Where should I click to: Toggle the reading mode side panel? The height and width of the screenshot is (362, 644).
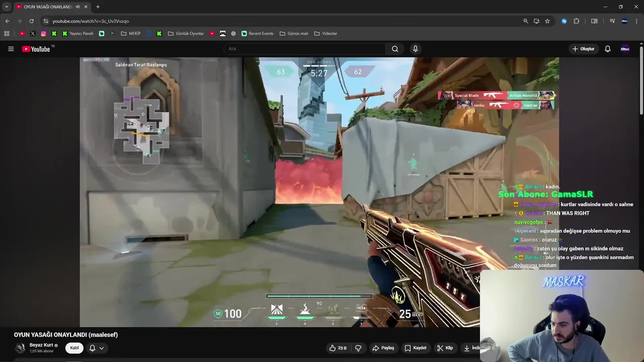[594, 21]
